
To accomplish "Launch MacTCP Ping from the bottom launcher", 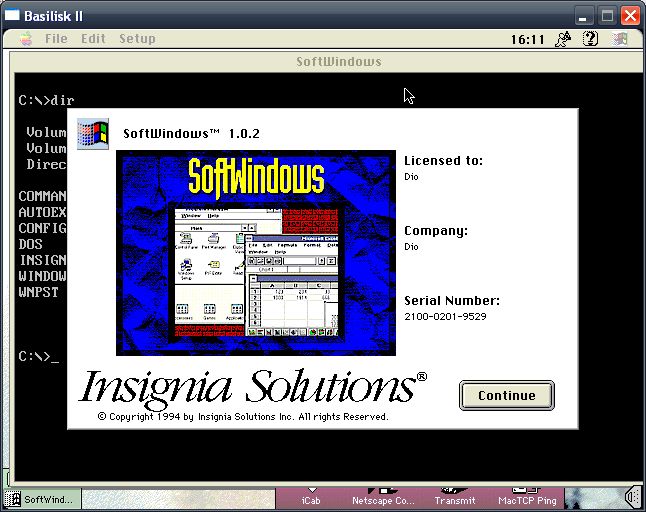I will [x=527, y=498].
